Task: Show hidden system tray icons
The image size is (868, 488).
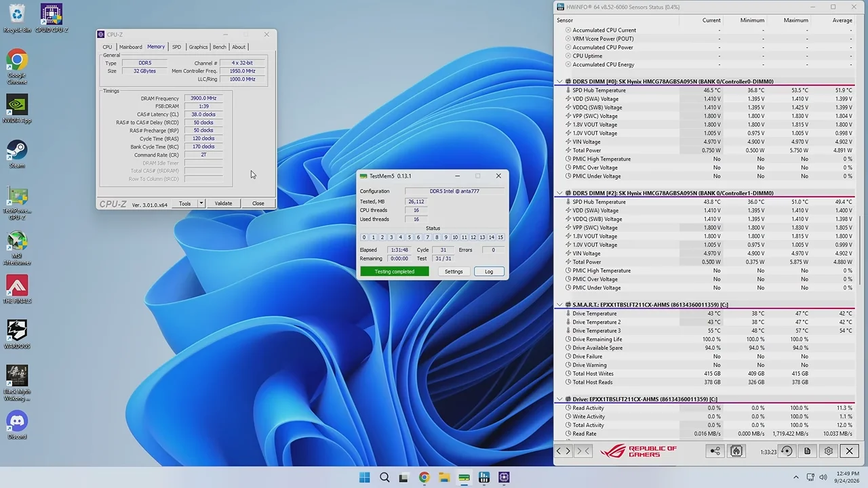Action: (796, 477)
